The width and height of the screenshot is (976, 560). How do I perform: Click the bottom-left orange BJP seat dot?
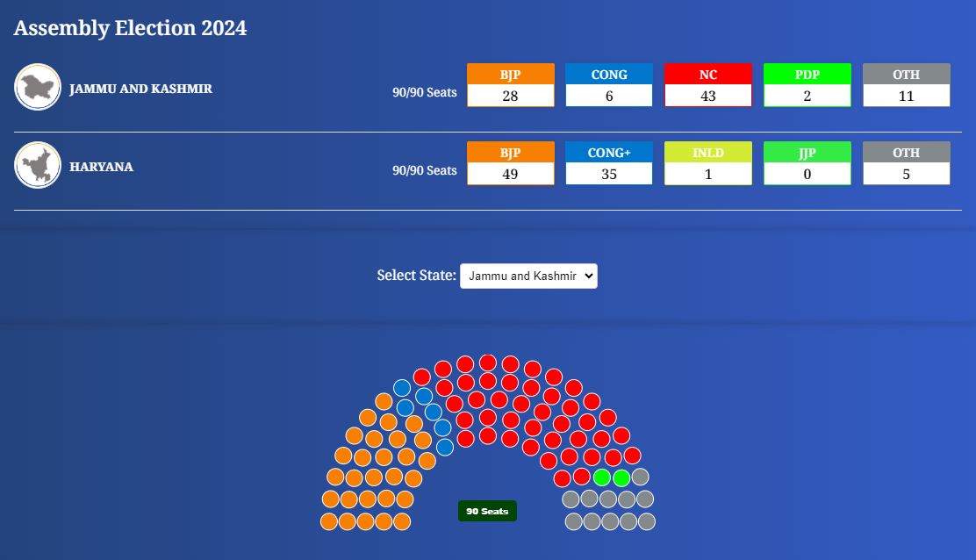pyautogui.click(x=329, y=521)
